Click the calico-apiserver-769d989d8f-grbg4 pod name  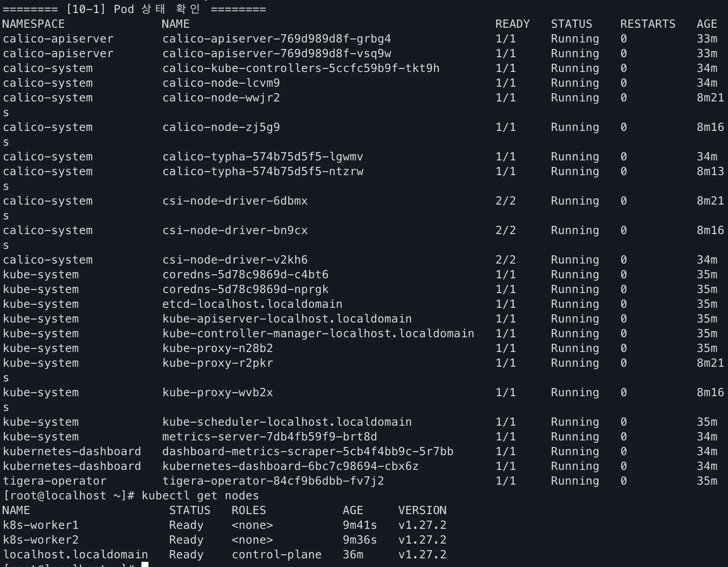[x=277, y=39]
